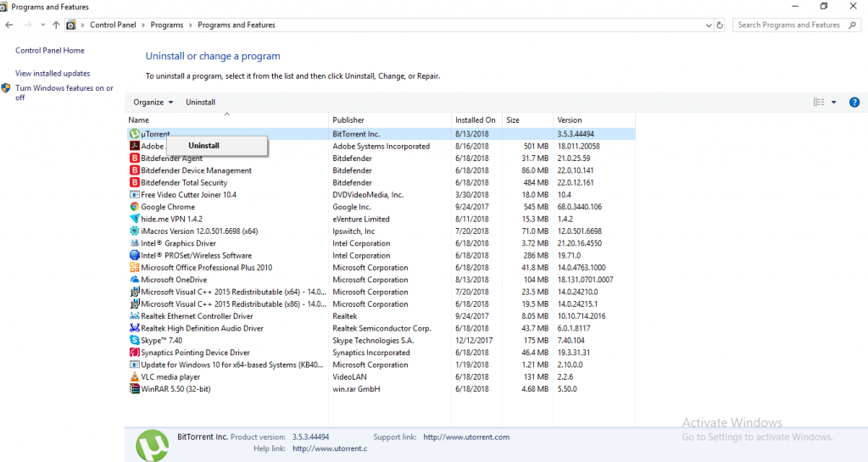Open the recent locations dropdown arrow
Image resolution: width=868 pixels, height=462 pixels.
(x=42, y=25)
